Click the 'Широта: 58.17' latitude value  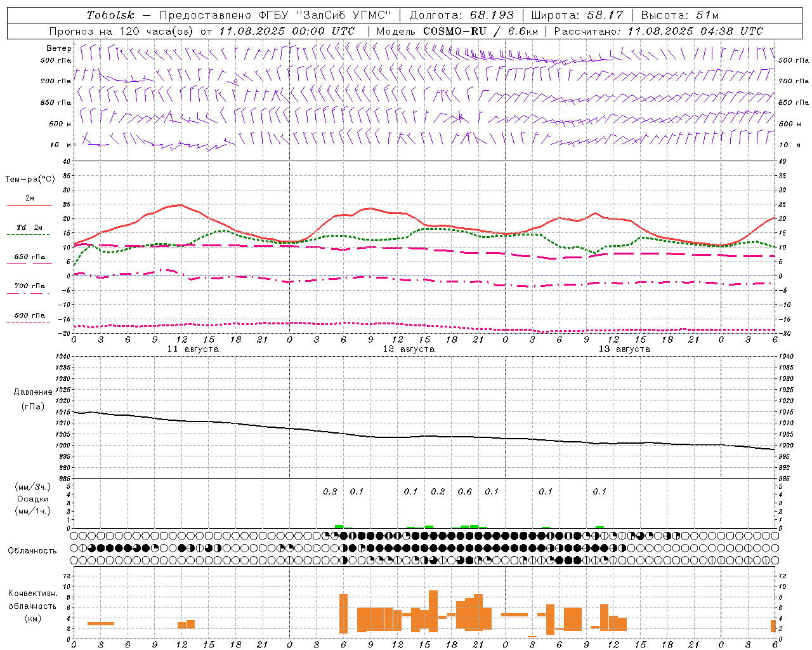(577, 15)
